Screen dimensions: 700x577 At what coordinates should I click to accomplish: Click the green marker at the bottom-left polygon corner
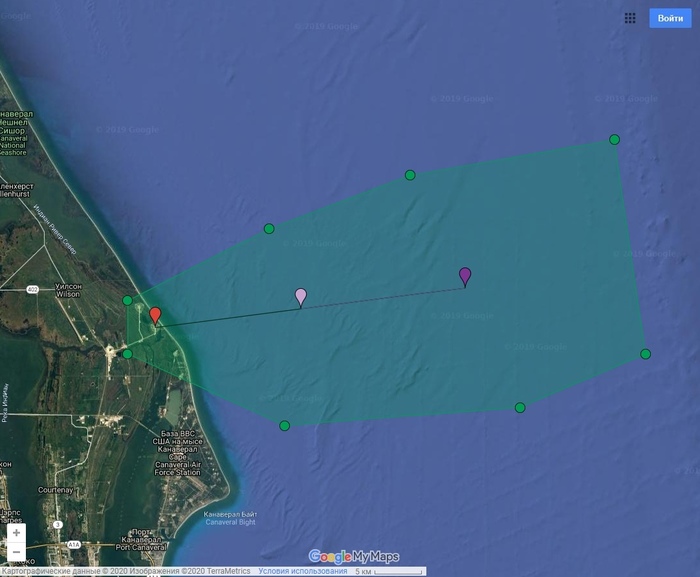click(x=285, y=426)
